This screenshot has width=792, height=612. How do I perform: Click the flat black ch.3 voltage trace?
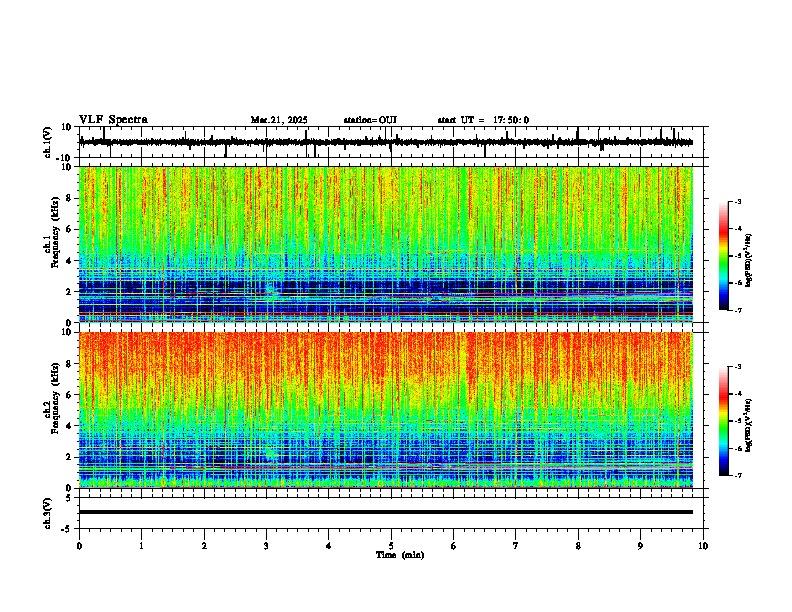386,512
